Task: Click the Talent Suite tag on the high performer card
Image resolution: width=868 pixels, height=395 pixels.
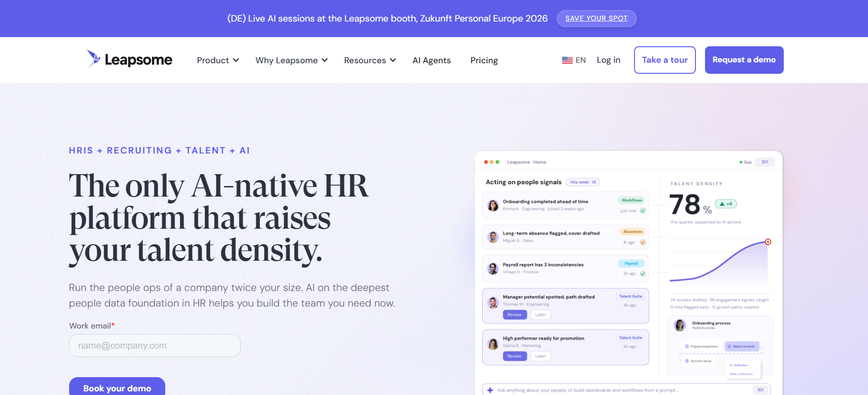Action: coord(631,338)
